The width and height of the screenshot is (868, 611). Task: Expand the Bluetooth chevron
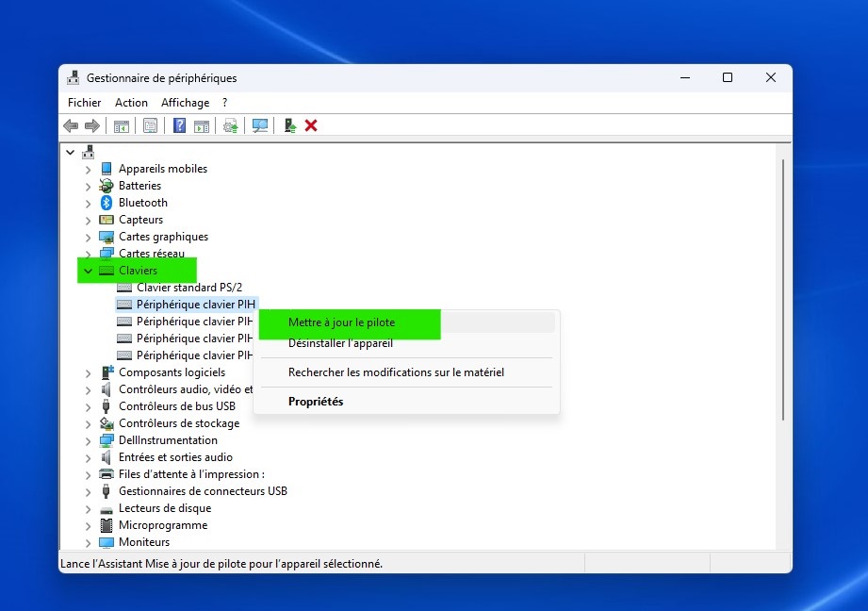[88, 204]
